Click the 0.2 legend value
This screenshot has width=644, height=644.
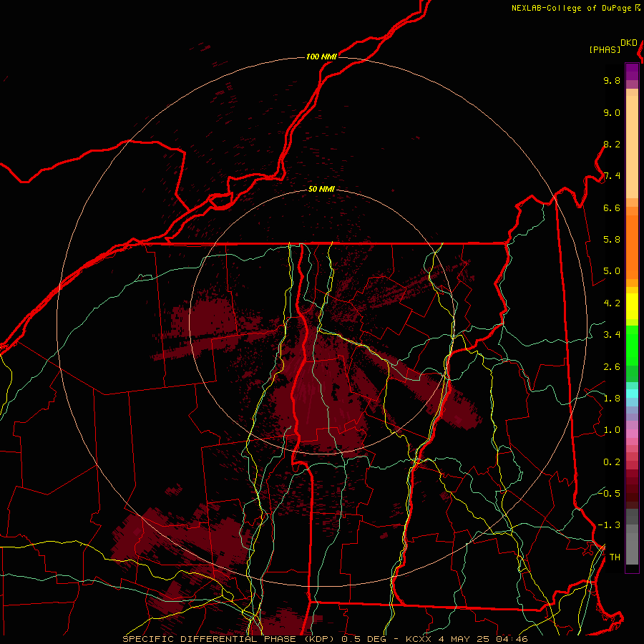click(612, 462)
